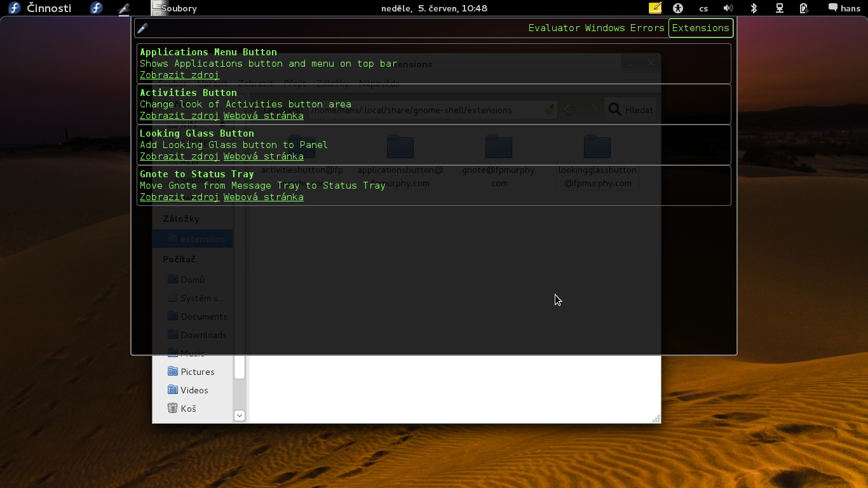Click Koš trash can icon

(x=172, y=408)
